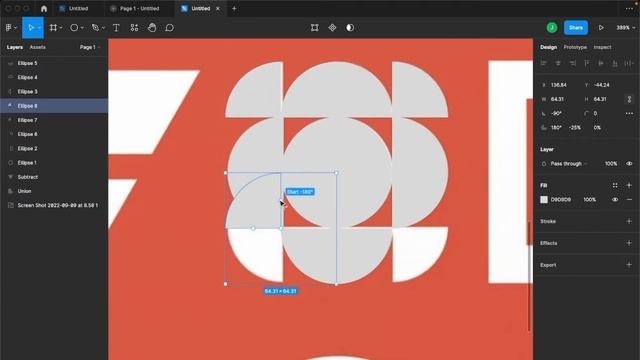The height and width of the screenshot is (360, 640).
Task: Select the Comment tool
Action: [x=169, y=28]
